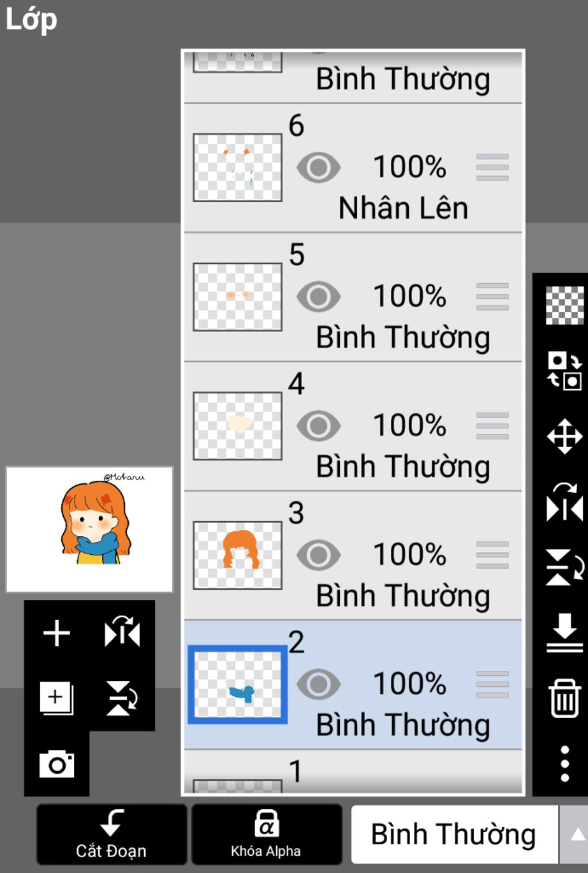Toggle visibility of layer 2
The image size is (588, 873).
pyautogui.click(x=319, y=684)
